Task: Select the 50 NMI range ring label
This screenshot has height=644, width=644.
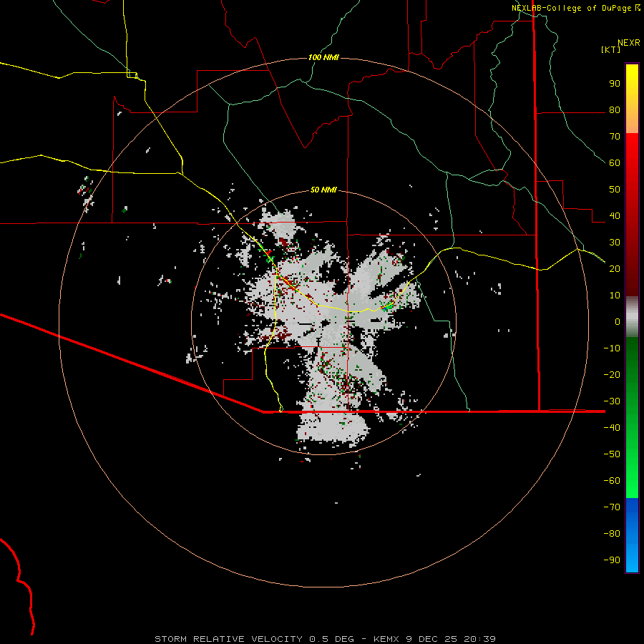Action: click(x=323, y=190)
